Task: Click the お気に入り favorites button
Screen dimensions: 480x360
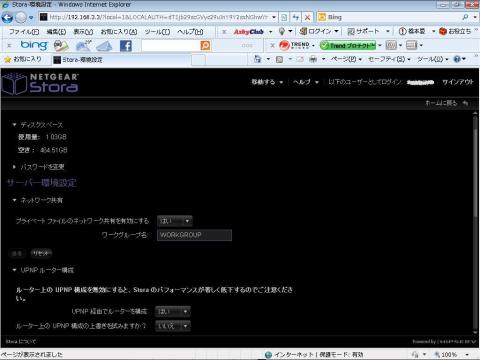Action: coord(23,59)
